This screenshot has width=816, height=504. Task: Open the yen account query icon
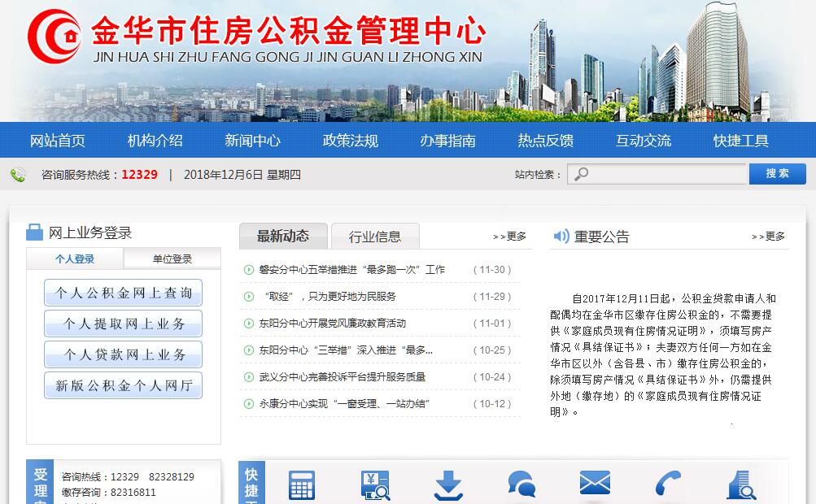point(375,485)
